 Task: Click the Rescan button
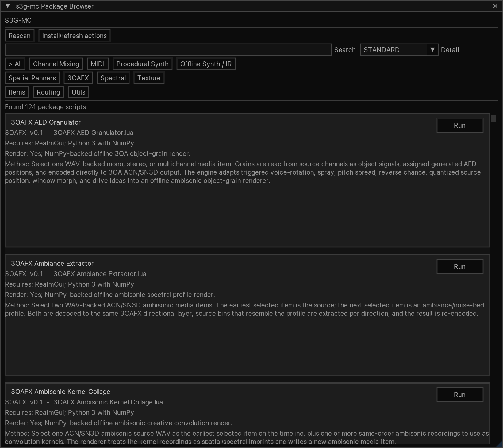coord(20,36)
